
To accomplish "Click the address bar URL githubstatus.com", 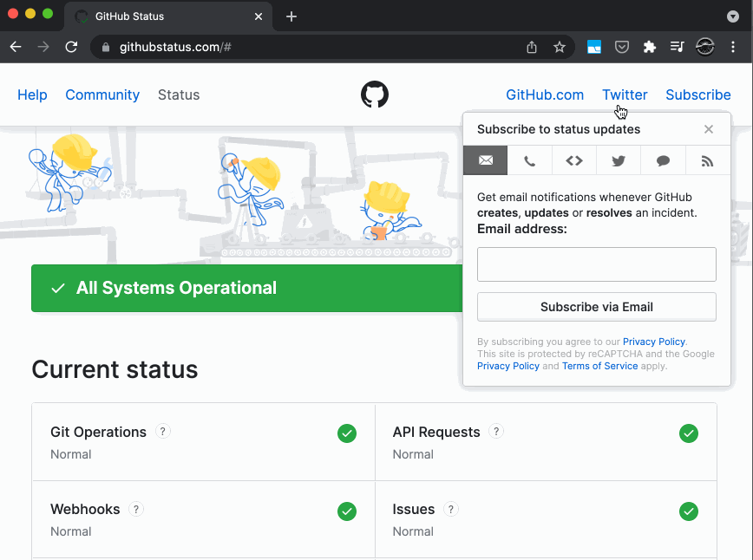I will pos(175,47).
